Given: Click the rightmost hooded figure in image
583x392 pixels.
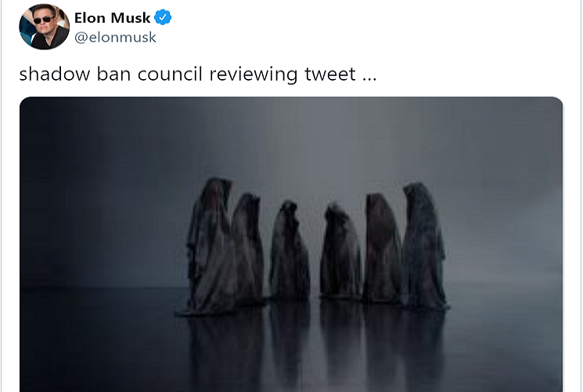Looking at the screenshot, I should tap(424, 246).
